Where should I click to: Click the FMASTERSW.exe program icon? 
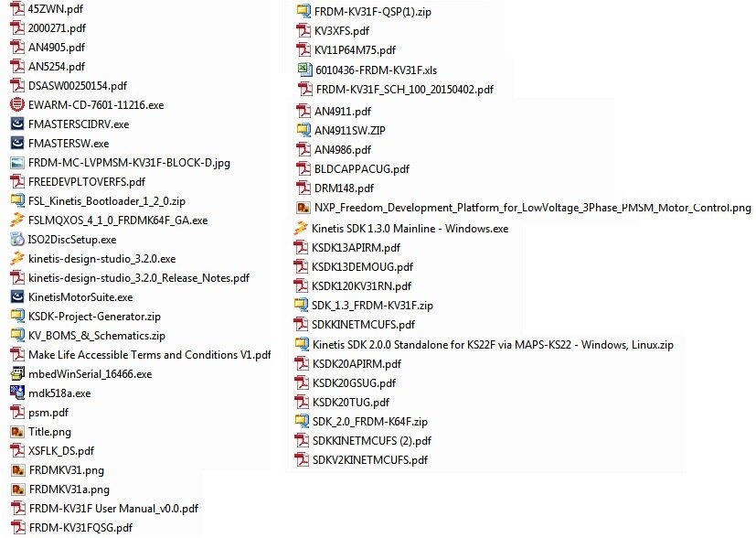click(x=17, y=144)
